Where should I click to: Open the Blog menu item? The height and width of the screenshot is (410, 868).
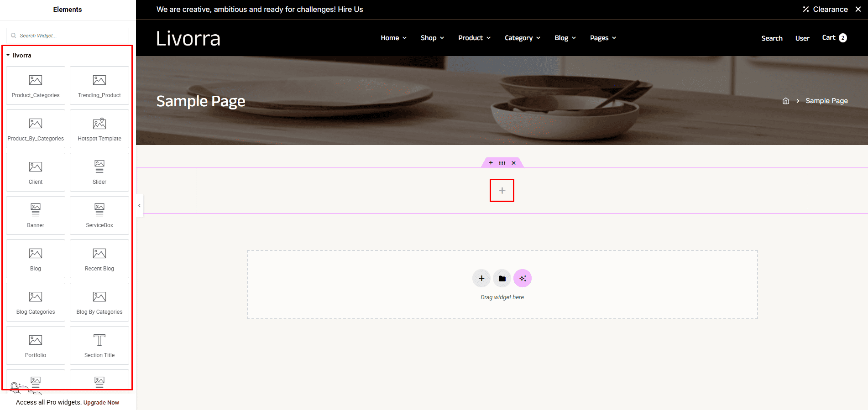coord(565,38)
